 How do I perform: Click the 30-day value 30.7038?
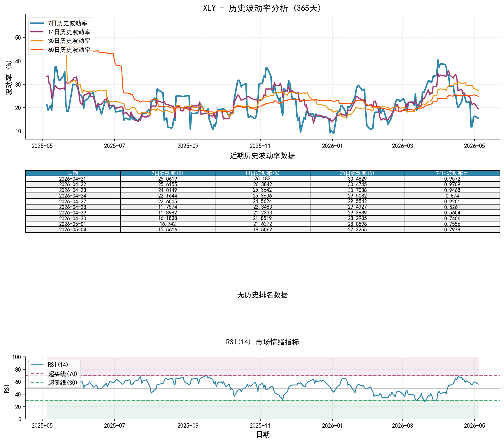(357, 190)
